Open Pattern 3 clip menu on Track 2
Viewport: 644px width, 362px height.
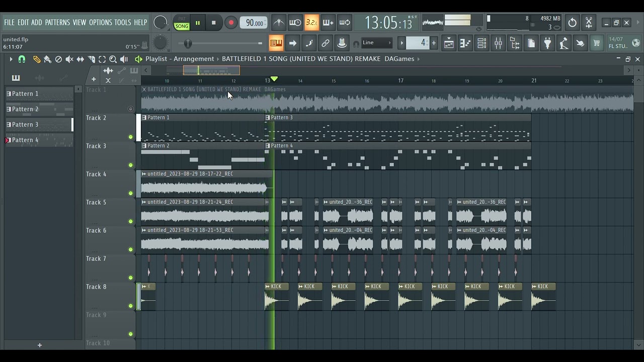(268, 118)
